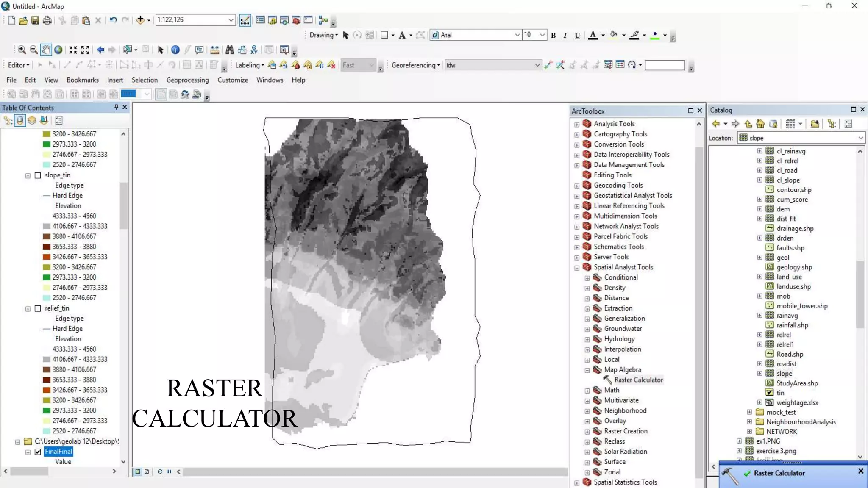Image resolution: width=868 pixels, height=488 pixels.
Task: Uncheck the FinalFinal layer checkbox
Action: [38, 452]
